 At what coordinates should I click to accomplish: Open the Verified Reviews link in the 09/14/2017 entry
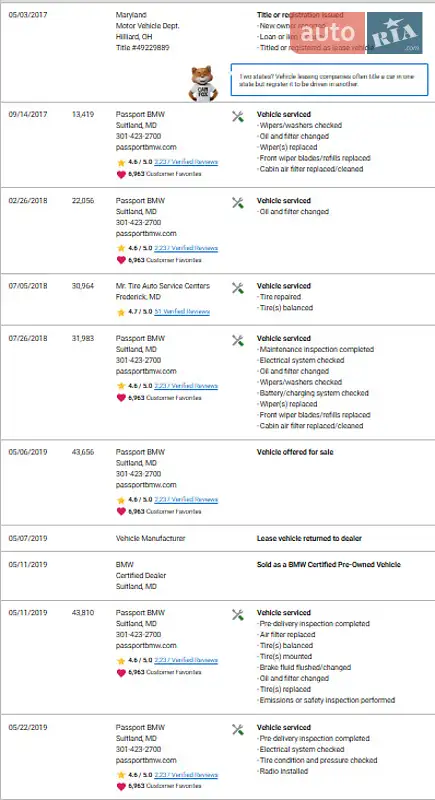pyautogui.click(x=186, y=162)
